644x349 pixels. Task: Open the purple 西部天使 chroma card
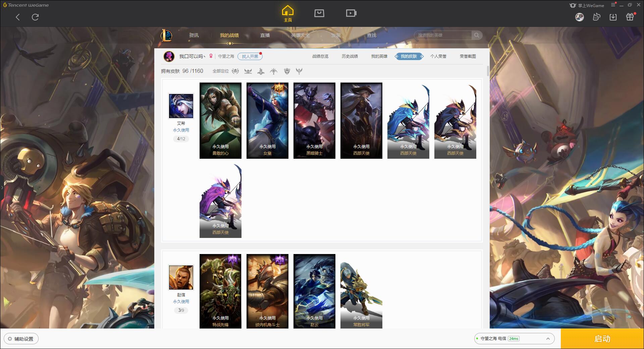coord(220,201)
